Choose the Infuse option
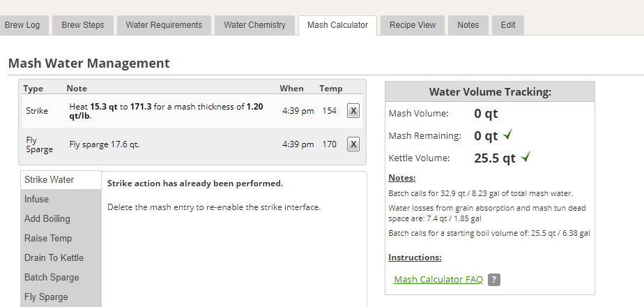Viewport: 644px width, 307px height. click(37, 200)
